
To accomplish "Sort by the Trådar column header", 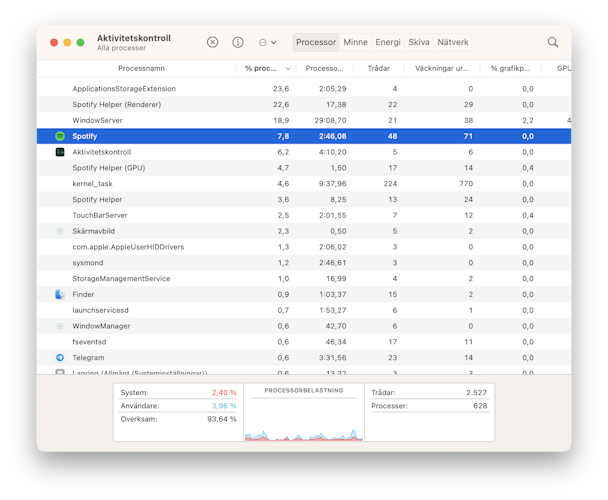I will point(378,68).
